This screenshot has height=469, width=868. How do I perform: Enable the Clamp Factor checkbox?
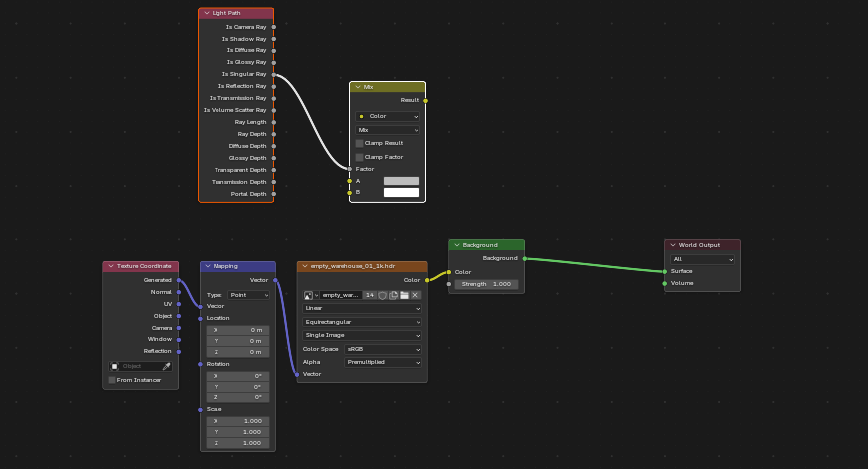pos(360,157)
